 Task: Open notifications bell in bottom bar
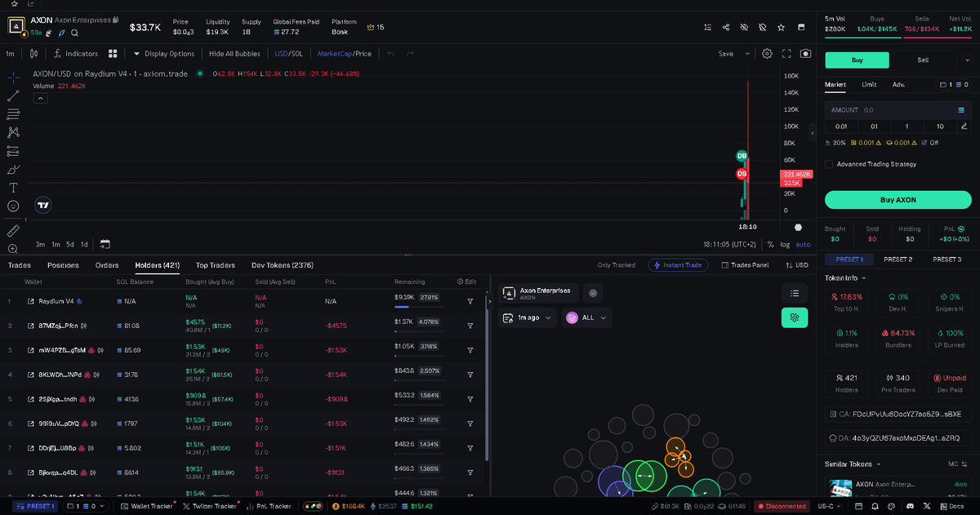(875, 506)
